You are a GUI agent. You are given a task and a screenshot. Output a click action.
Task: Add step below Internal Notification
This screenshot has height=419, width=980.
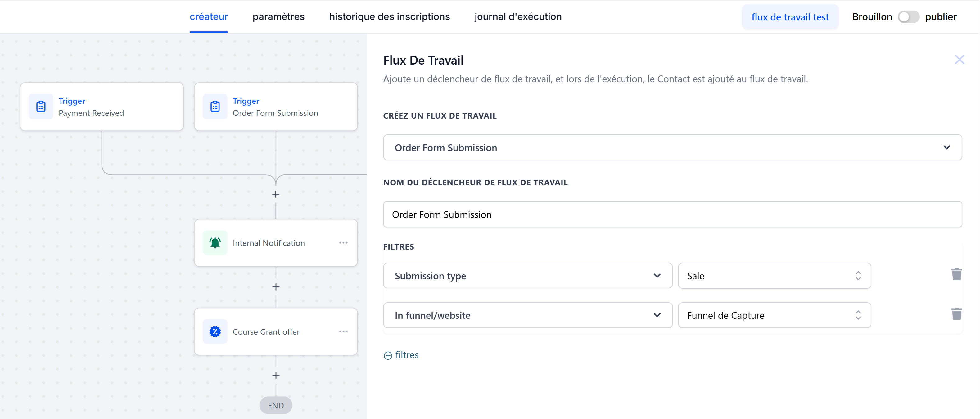click(x=276, y=287)
